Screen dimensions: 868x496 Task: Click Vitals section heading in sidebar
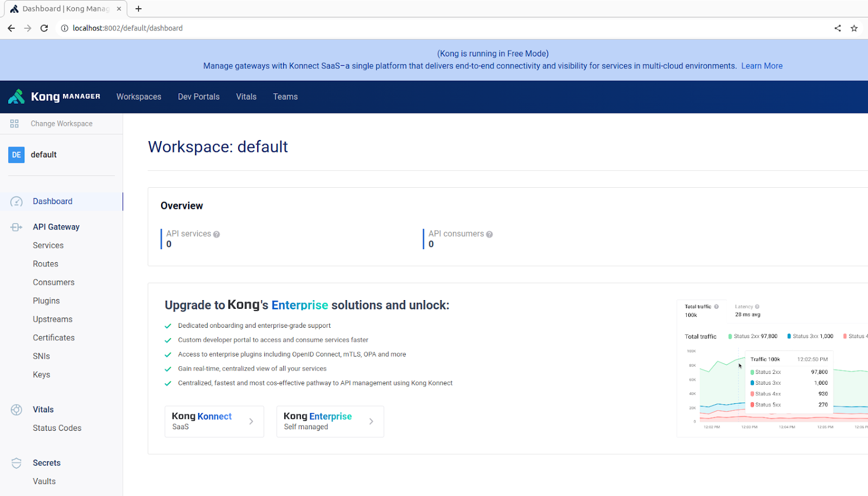[43, 410]
